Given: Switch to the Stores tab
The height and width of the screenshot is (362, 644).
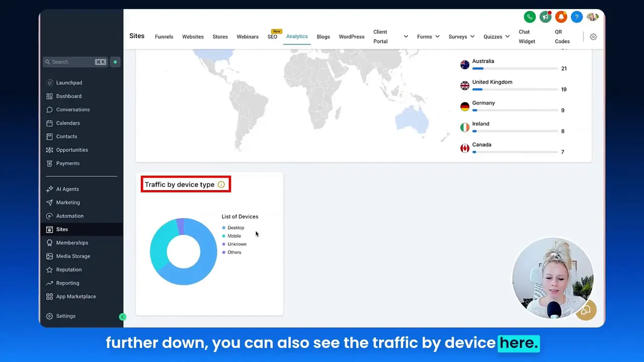Looking at the screenshot, I should (220, 37).
